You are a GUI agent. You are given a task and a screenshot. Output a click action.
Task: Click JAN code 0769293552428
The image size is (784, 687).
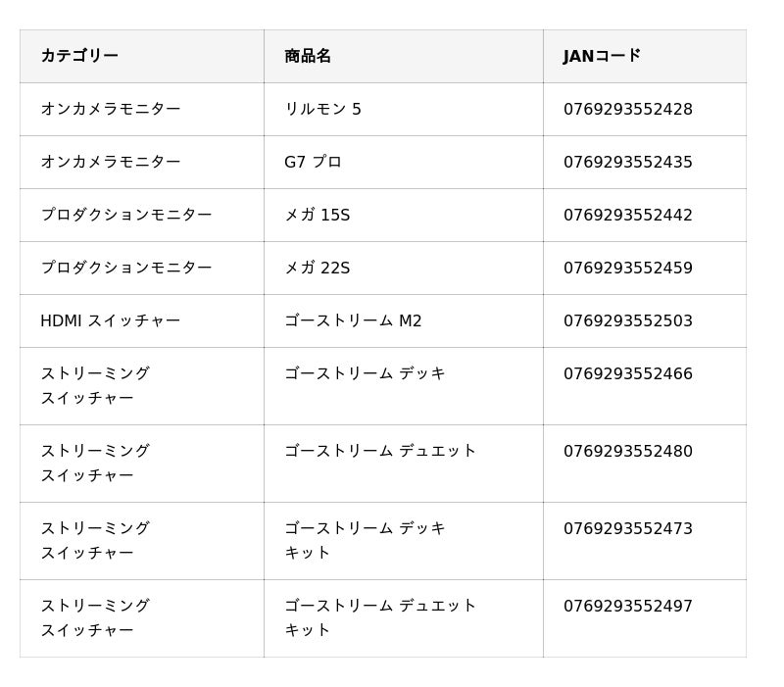(627, 109)
